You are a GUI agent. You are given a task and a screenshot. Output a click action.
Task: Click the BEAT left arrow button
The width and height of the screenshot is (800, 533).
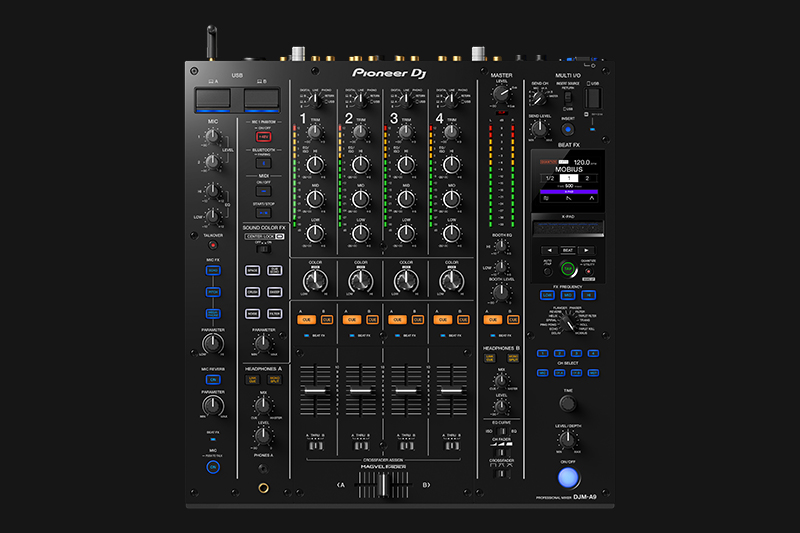click(x=549, y=250)
